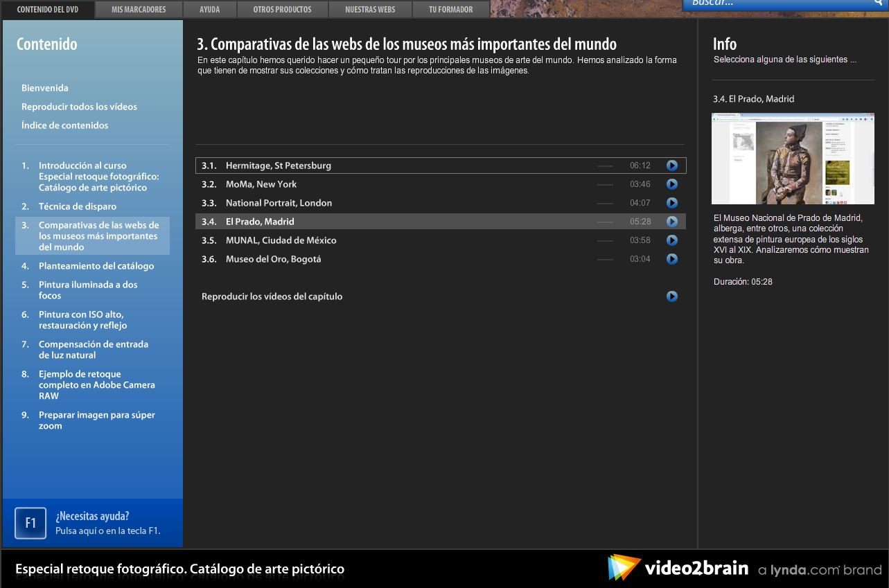
Task: Open the Contenido del DVD tab
Action: click(48, 10)
